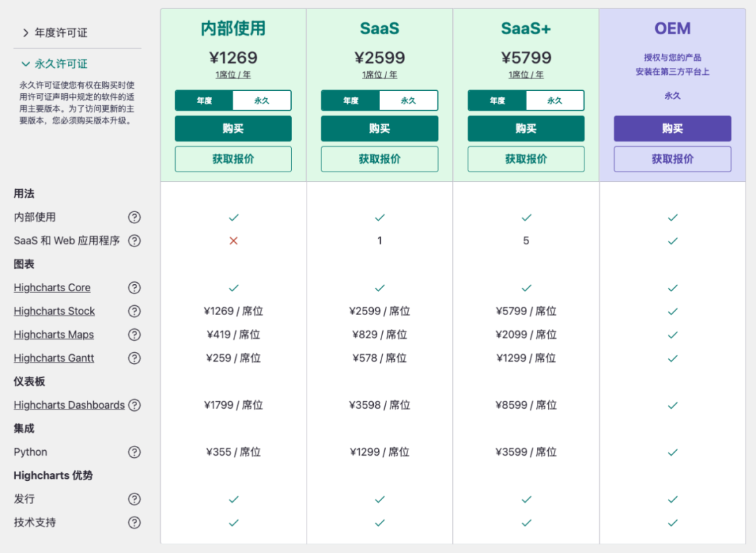Open help icon for Highcharts Core

click(x=134, y=288)
